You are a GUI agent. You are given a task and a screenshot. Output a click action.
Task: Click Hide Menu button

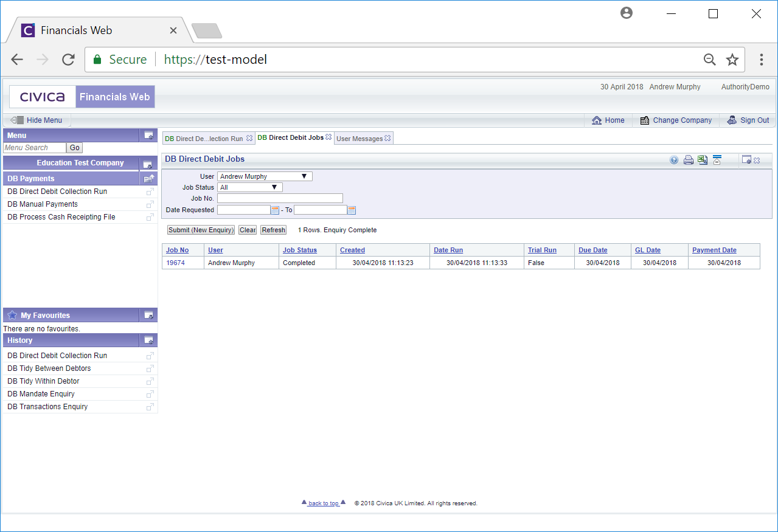38,120
